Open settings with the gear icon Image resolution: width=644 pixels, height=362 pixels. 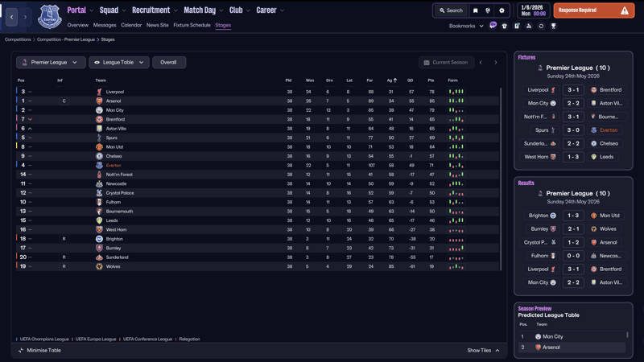[502, 10]
